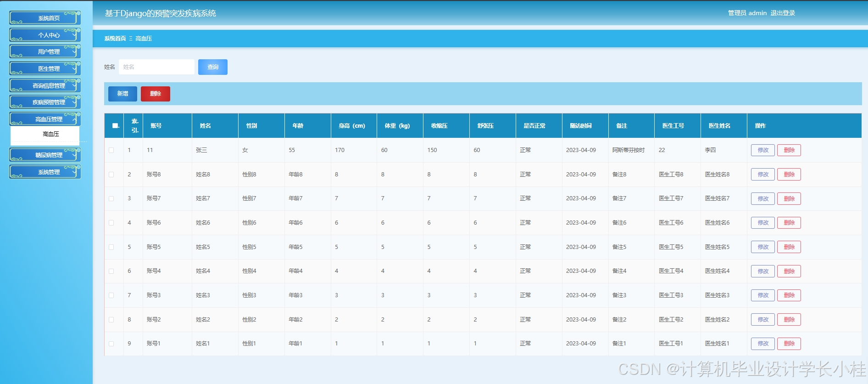Viewport: 868px width, 384px height.
Task: Check the checkbox for row 账号2
Action: pos(111,320)
